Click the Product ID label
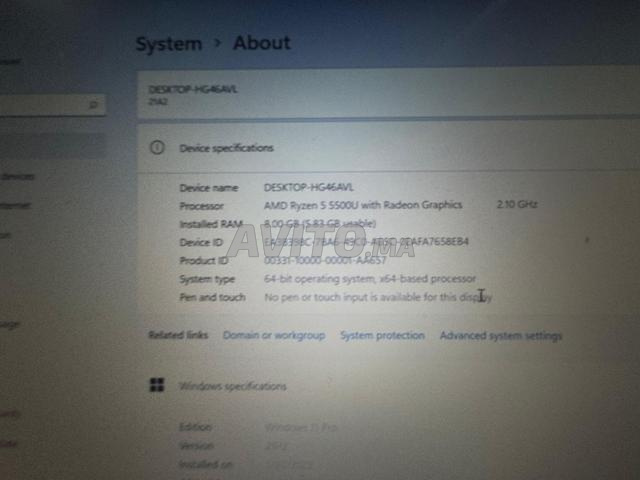Screen dimensions: 640x480 coord(204,260)
